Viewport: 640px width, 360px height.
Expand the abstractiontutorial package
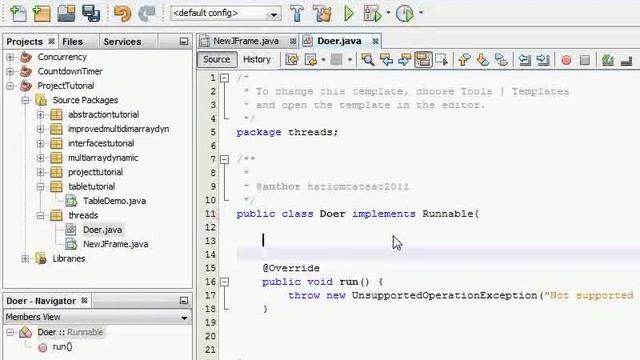pos(40,115)
